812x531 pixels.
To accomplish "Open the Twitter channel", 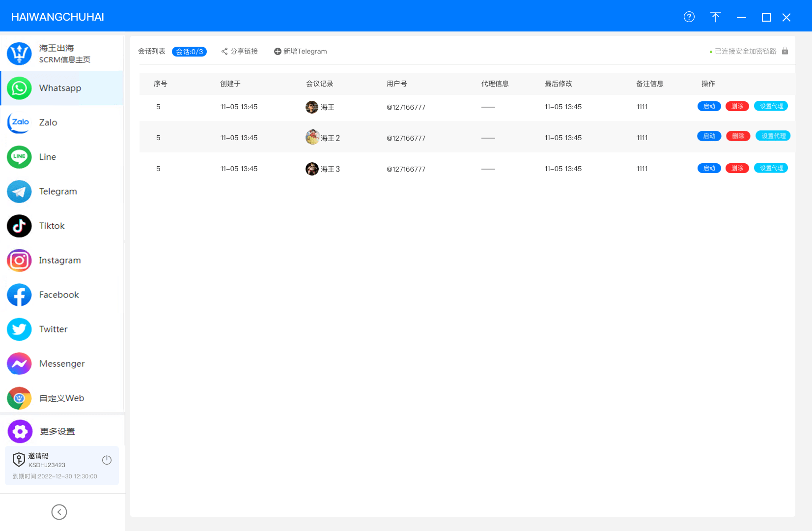I will [19, 329].
